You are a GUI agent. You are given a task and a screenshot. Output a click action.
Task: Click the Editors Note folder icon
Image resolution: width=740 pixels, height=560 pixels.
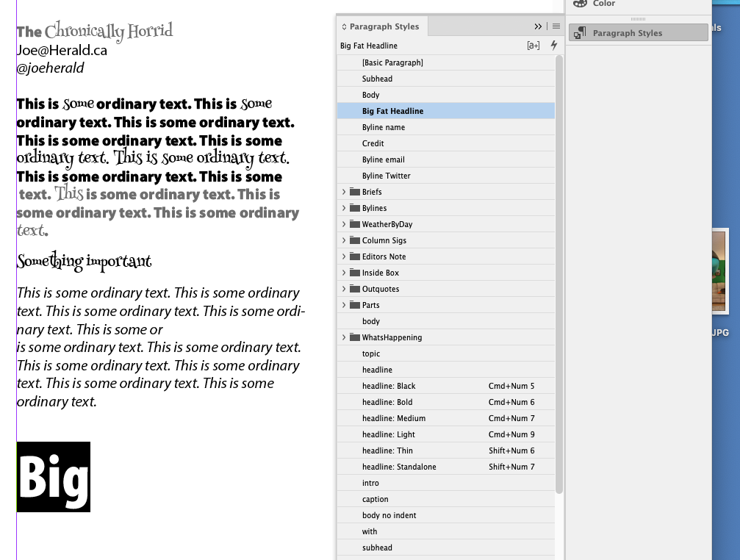tap(355, 256)
